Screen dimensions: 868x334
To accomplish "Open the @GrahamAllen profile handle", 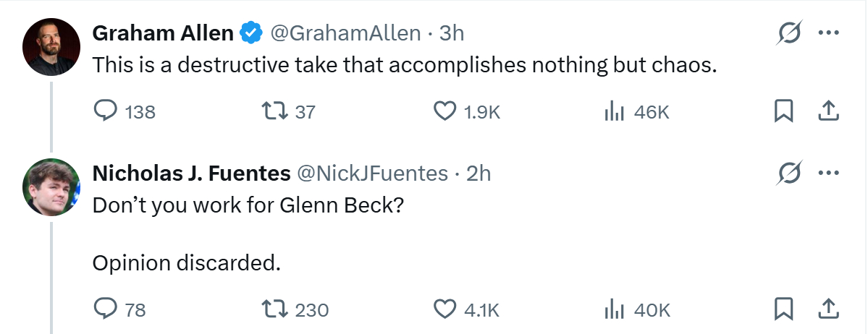I will pyautogui.click(x=345, y=33).
